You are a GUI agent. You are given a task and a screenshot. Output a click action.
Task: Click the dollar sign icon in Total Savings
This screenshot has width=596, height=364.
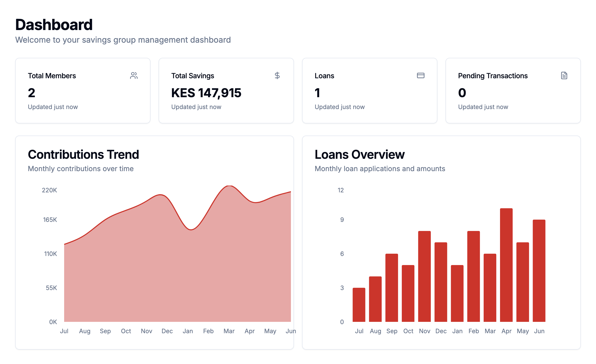click(277, 75)
